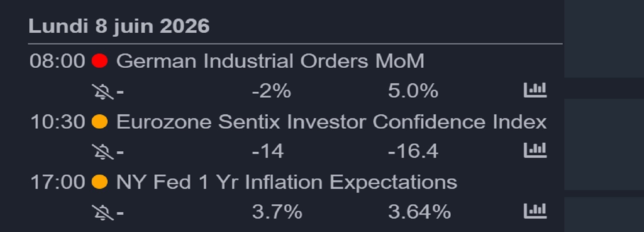
Task: Click the 17:00 event time
Action: tap(57, 182)
